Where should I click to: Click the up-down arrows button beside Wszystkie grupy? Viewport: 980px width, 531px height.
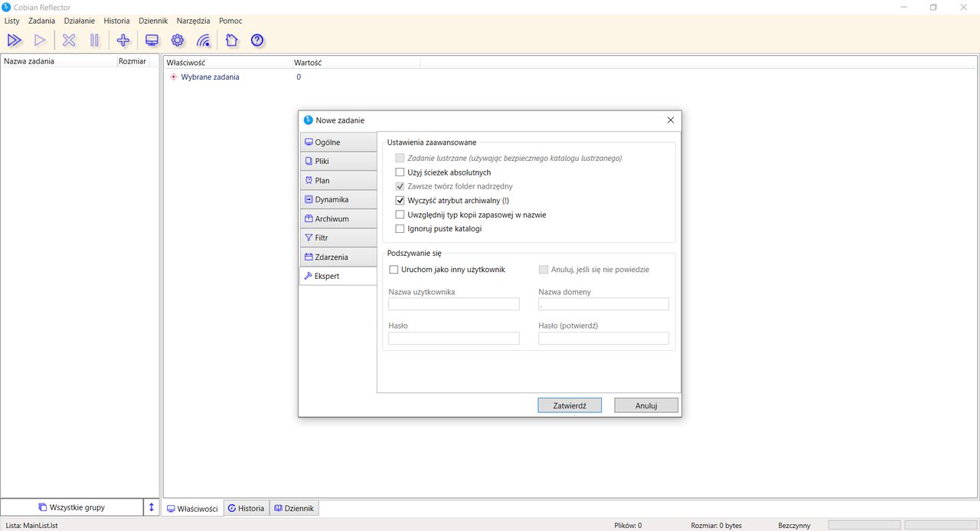click(x=152, y=507)
